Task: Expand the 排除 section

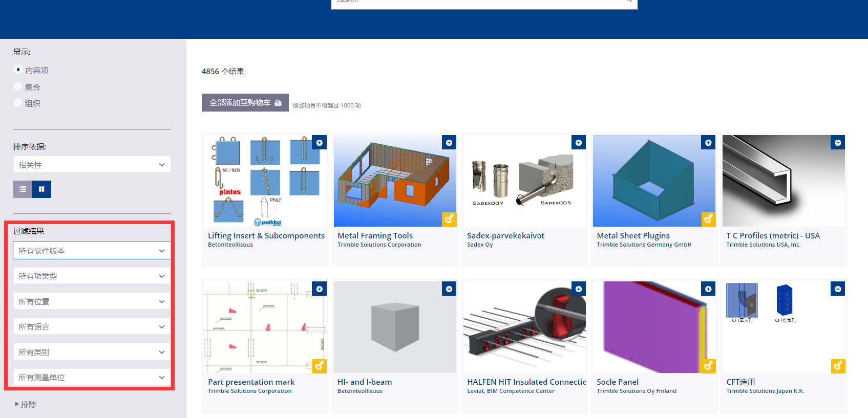Action: pyautogui.click(x=26, y=404)
